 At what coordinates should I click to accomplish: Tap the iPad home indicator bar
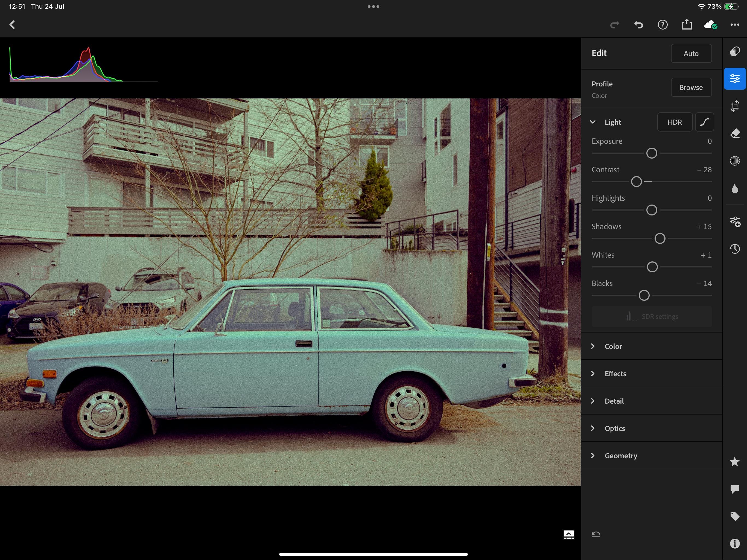373,554
